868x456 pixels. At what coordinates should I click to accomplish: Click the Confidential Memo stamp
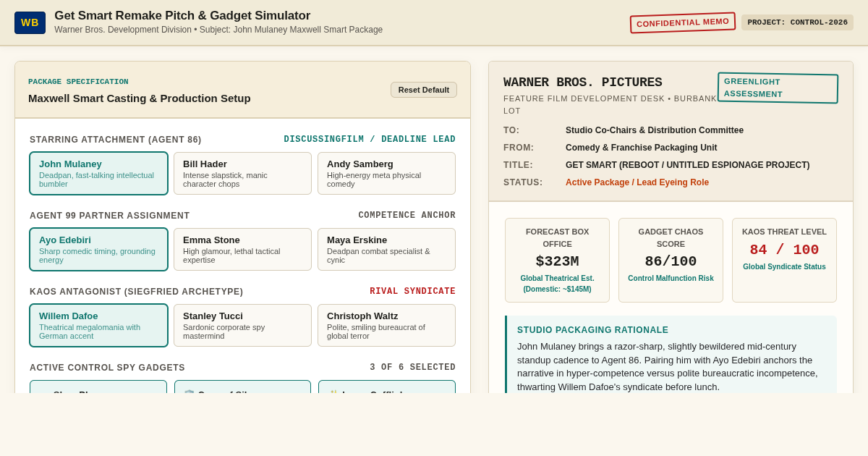coord(683,22)
